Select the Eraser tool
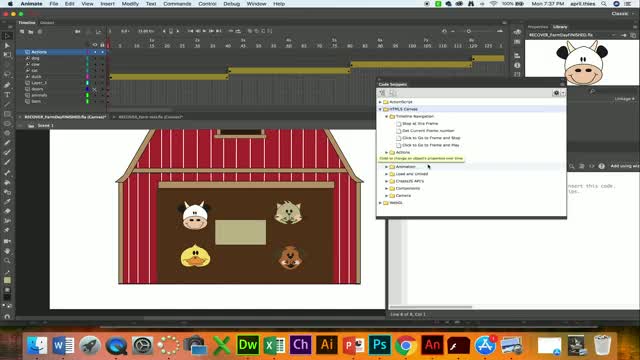This screenshot has width=640, height=360. tap(7, 212)
